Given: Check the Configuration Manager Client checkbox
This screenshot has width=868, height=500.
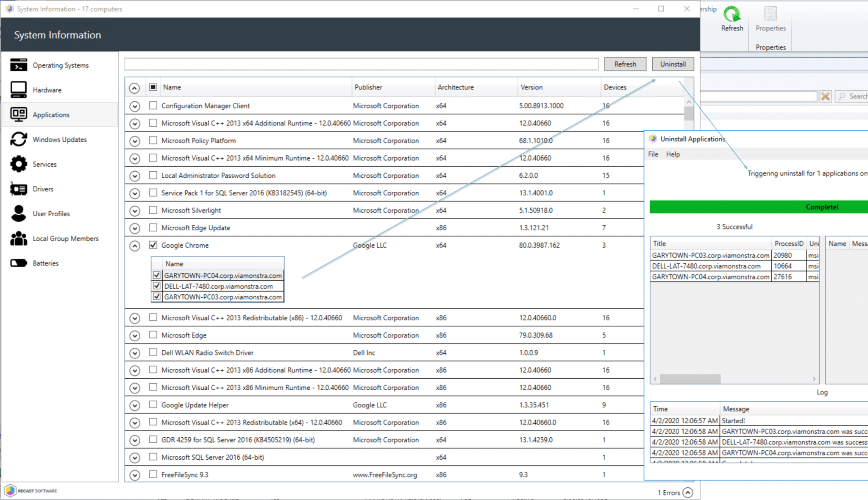Looking at the screenshot, I should pos(153,106).
